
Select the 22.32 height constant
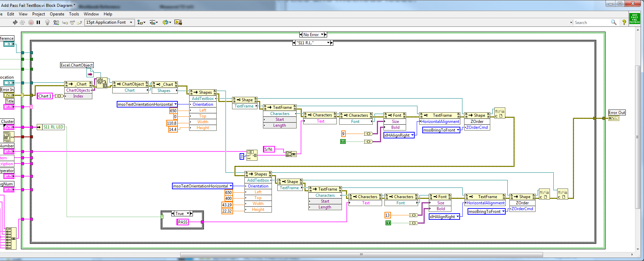tap(227, 211)
